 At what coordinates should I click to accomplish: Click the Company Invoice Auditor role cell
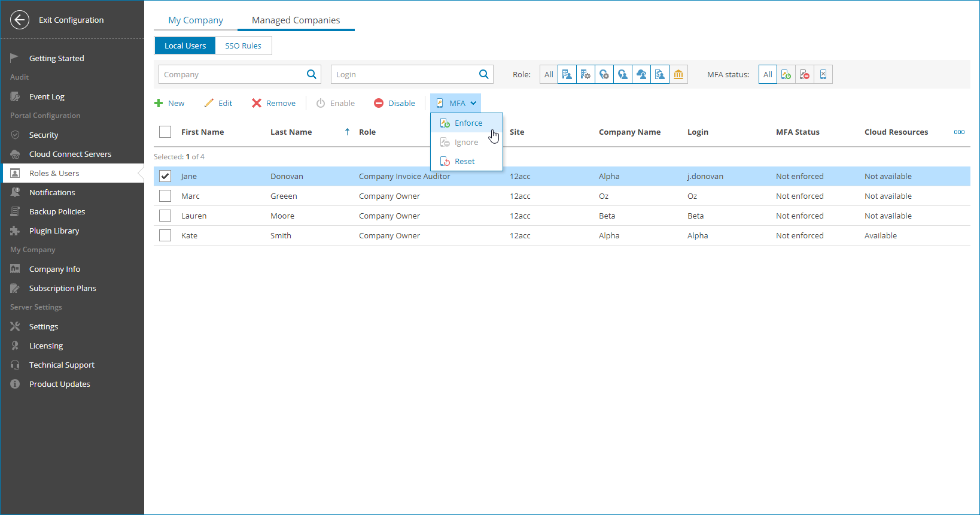(404, 176)
